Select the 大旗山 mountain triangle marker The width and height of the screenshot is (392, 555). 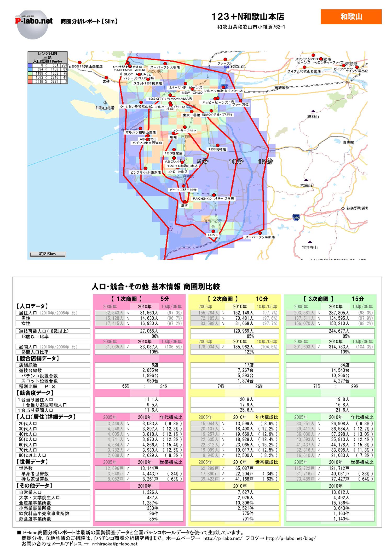[306, 180]
